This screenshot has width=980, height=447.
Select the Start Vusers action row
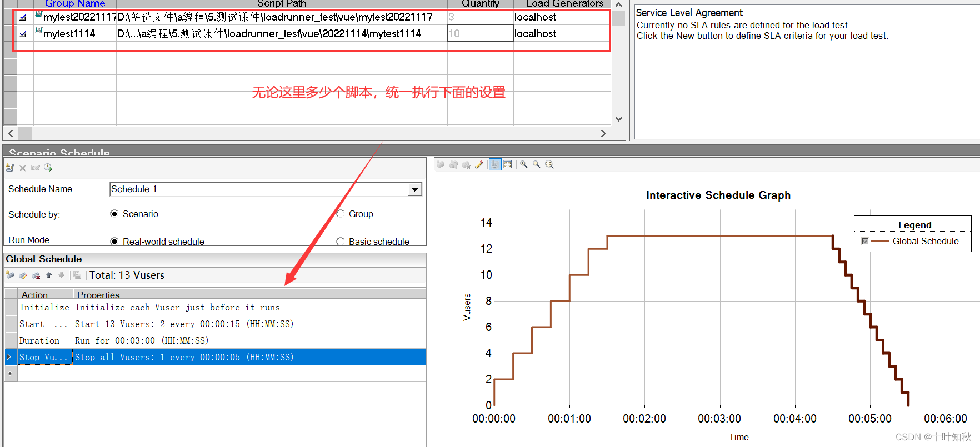coord(215,324)
